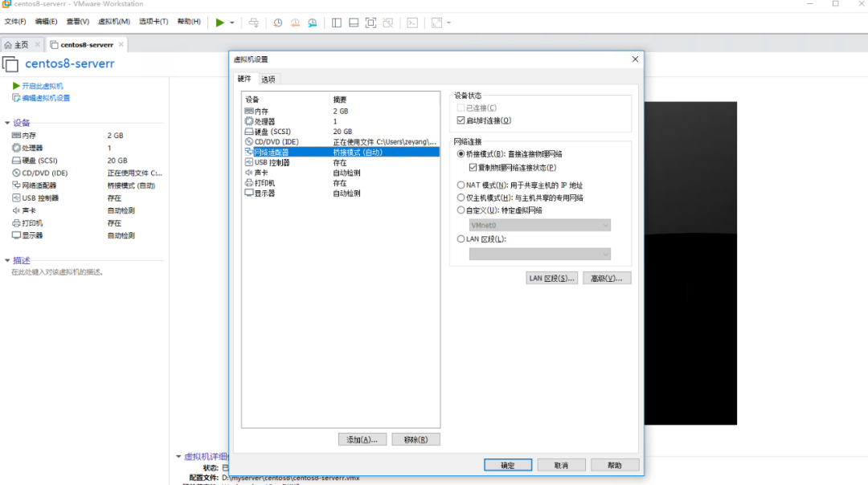The width and height of the screenshot is (868, 485).
Task: Select 自定义 特定虚拟网络 radio button
Action: [461, 210]
